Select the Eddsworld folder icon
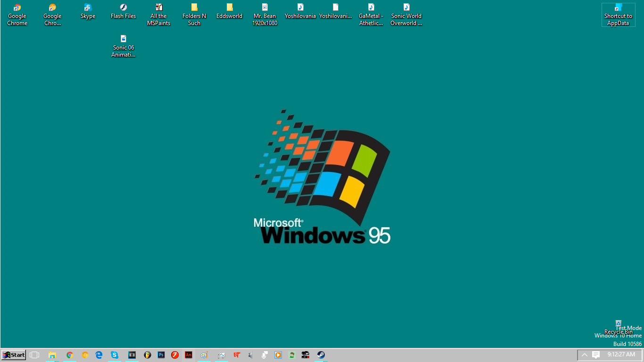Screen dimensions: 644x362 [x=229, y=11]
